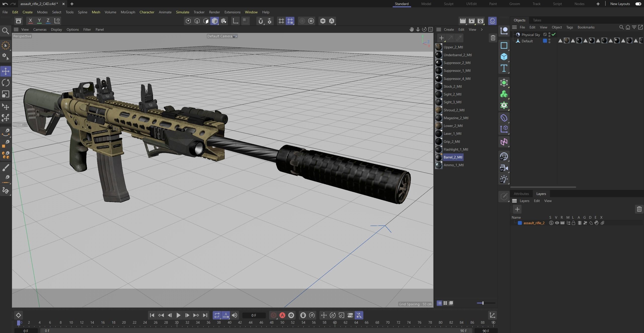Viewport: 644px width, 333px height.
Task: Click Default object blue layer swatch
Action: click(x=545, y=41)
